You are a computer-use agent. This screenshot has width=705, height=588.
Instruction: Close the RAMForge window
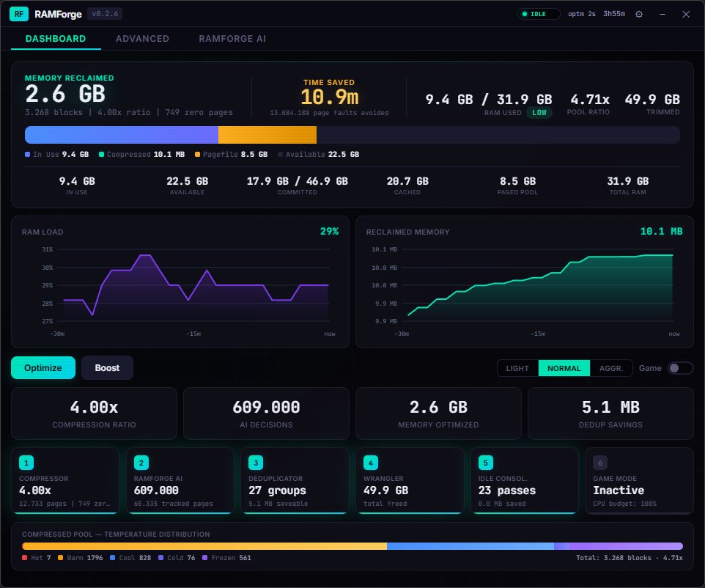click(686, 14)
